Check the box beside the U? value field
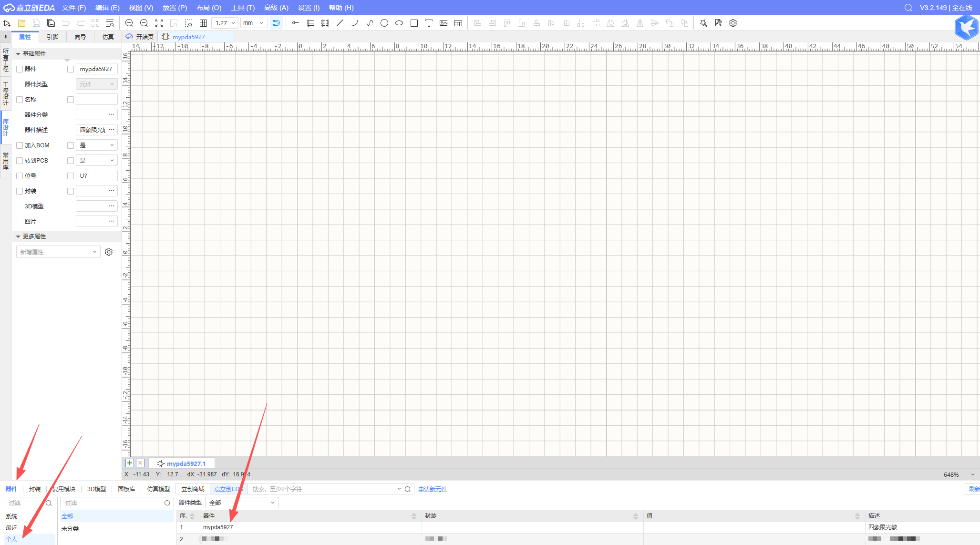 pyautogui.click(x=71, y=176)
